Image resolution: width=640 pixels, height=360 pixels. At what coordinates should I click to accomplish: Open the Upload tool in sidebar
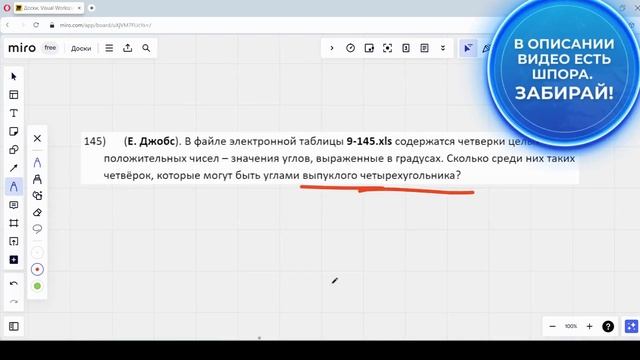pyautogui.click(x=13, y=241)
